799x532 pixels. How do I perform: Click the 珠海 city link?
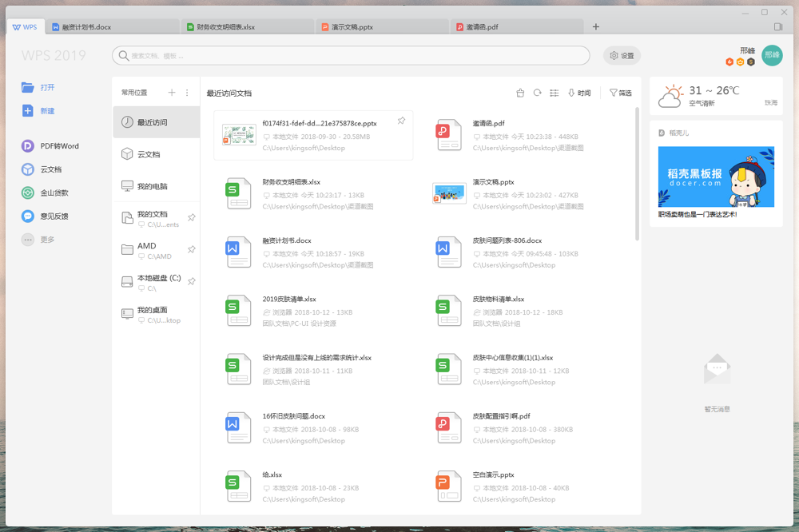(x=771, y=103)
